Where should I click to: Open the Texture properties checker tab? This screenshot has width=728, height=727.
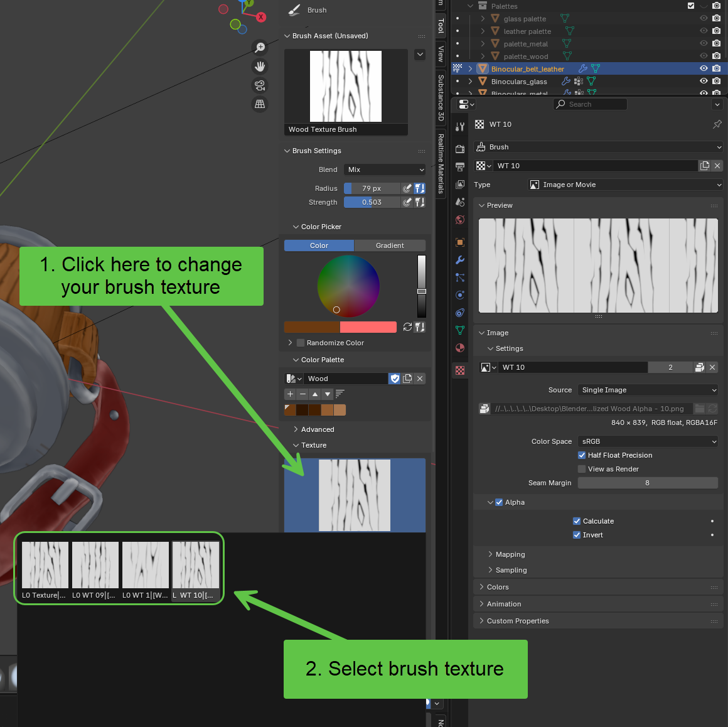[x=460, y=370]
